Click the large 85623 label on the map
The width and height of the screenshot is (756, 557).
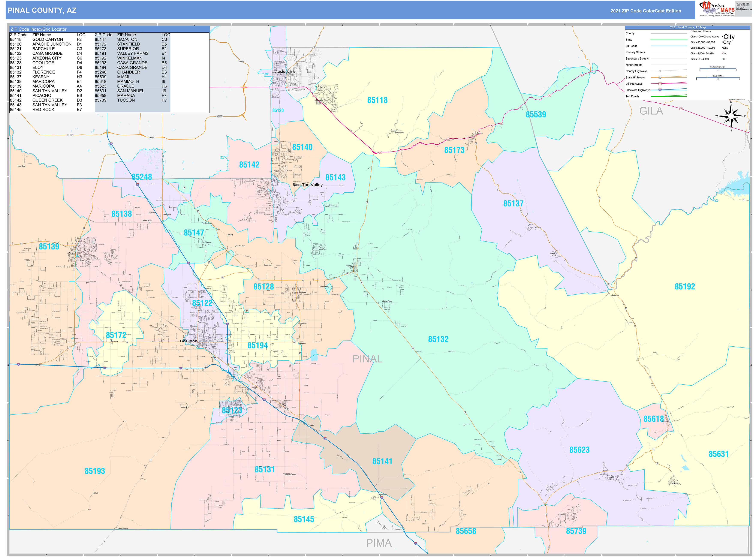click(579, 450)
